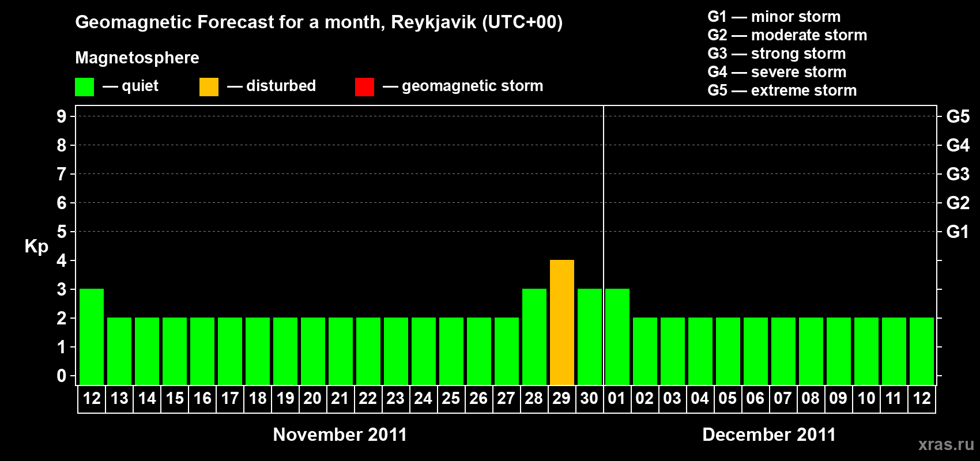Click the red geomagnetic storm legend swatch
The width and height of the screenshot is (980, 461).
click(x=365, y=87)
